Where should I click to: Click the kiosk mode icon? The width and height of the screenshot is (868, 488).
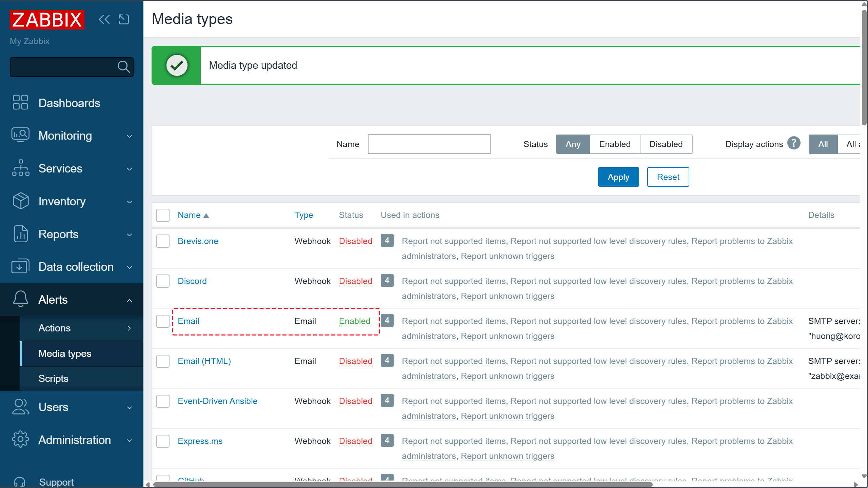pos(124,19)
